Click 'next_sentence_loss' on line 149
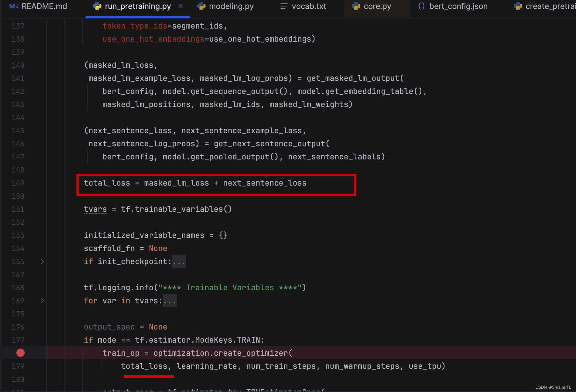This screenshot has width=576, height=392. (x=265, y=183)
